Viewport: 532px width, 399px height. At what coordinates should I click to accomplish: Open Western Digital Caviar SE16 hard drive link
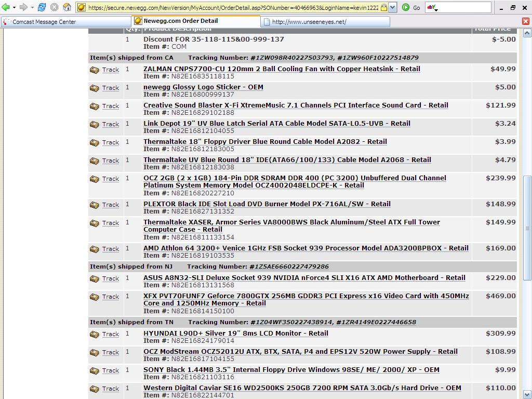(x=302, y=388)
